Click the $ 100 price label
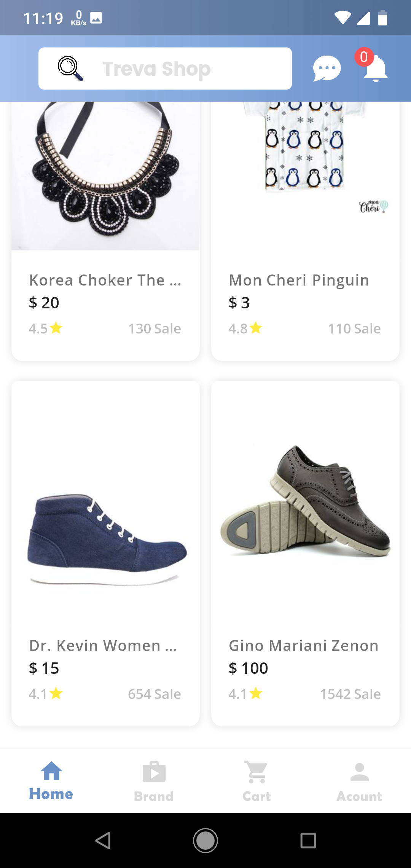The height and width of the screenshot is (868, 411). click(248, 668)
